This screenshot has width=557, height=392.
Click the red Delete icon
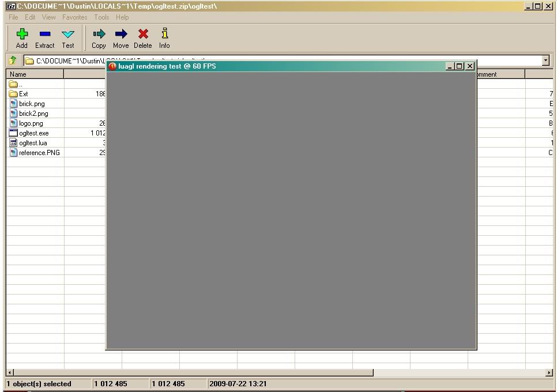point(142,35)
